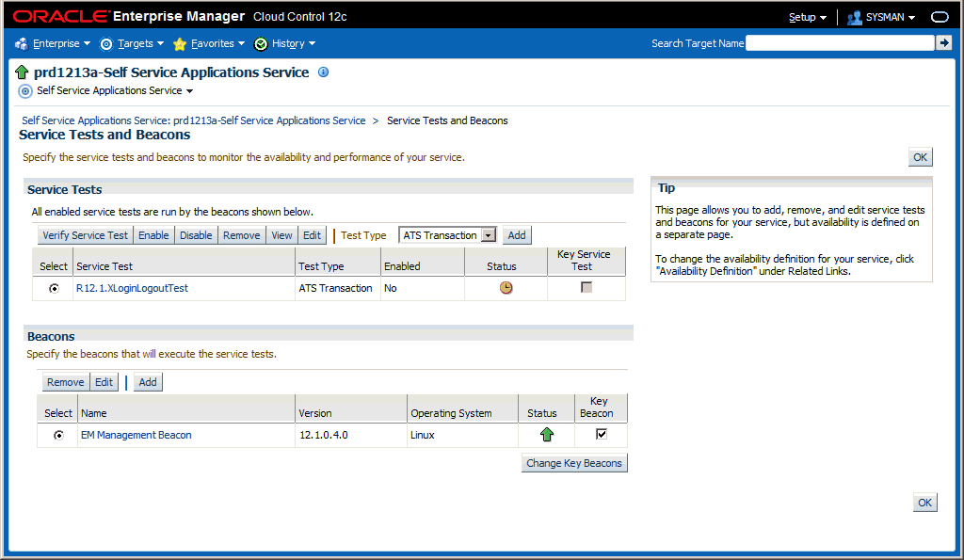Click the History clock icon
Image resolution: width=964 pixels, height=560 pixels.
[261, 43]
